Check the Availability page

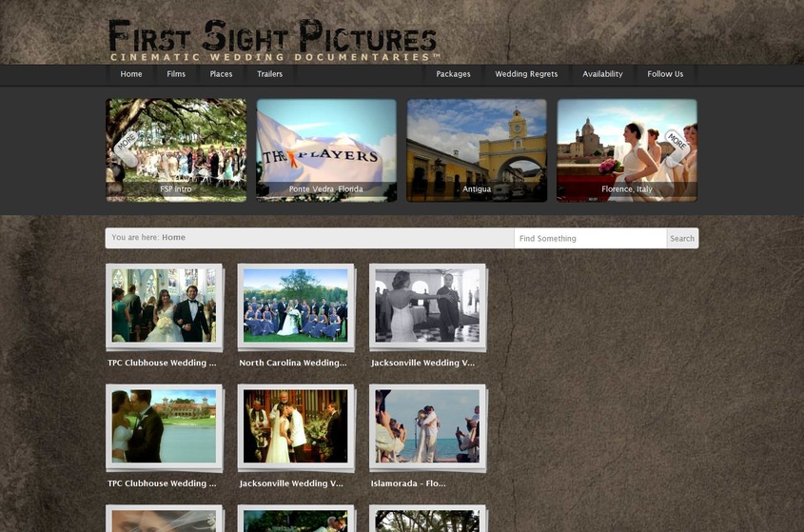pos(602,74)
